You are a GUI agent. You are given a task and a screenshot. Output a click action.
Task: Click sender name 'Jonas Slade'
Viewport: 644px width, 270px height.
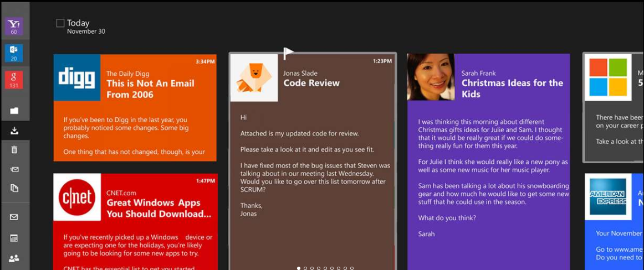click(x=300, y=74)
